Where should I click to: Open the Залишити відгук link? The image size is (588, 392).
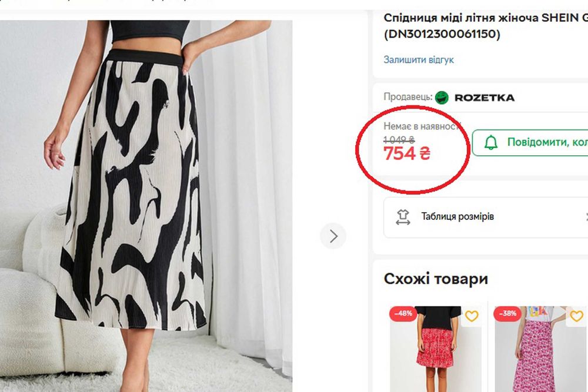pyautogui.click(x=419, y=60)
